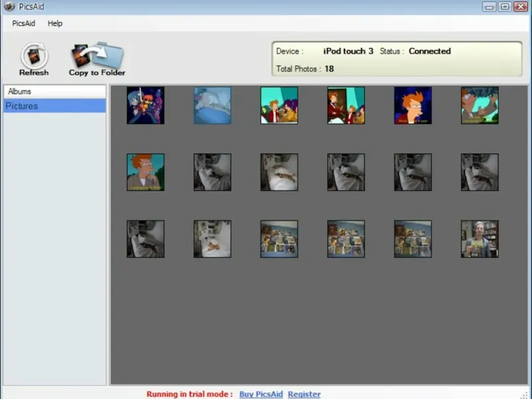Maximize the PicsAid window
Image resolution: width=532 pixels, height=399 pixels.
[505, 7]
